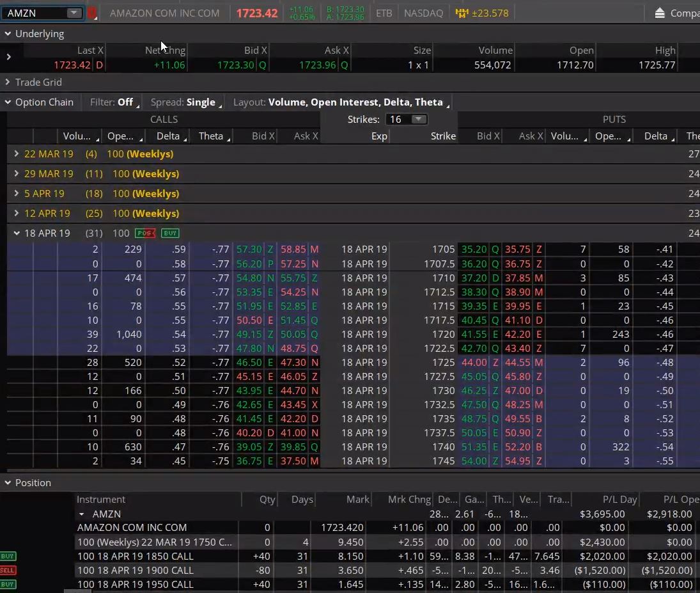
Task: Click BUY badge beside the 1850 CALL position
Action: coord(8,556)
